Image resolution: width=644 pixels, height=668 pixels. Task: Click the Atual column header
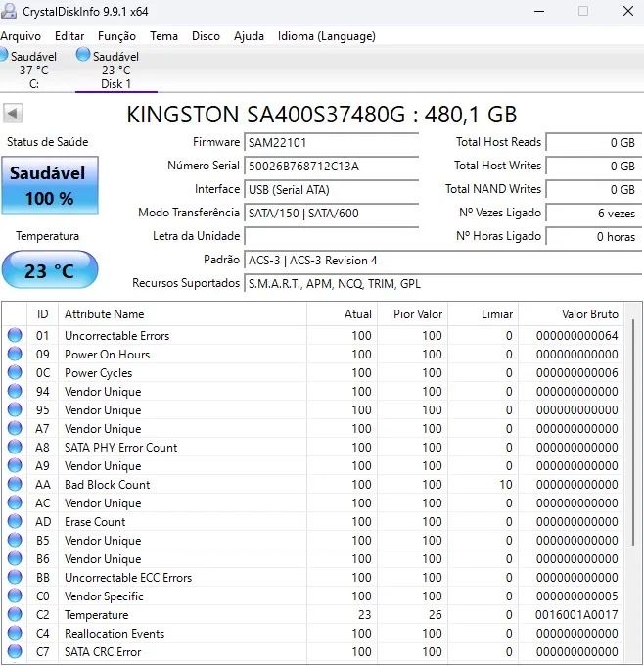(343, 314)
